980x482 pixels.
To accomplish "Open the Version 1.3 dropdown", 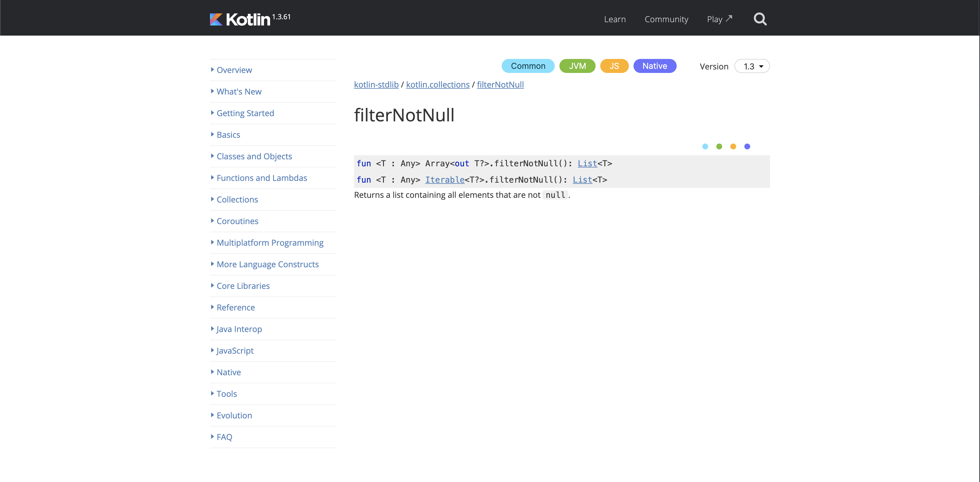I will (752, 66).
